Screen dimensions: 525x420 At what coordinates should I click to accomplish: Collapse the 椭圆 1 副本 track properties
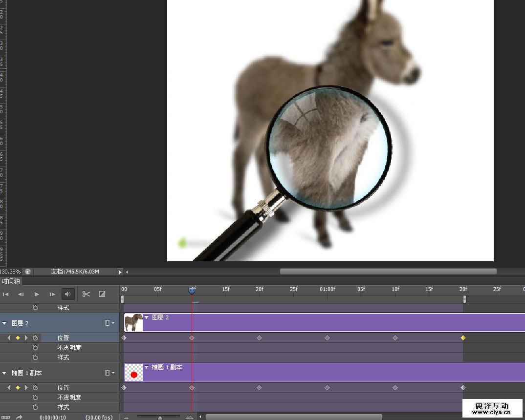coord(4,373)
